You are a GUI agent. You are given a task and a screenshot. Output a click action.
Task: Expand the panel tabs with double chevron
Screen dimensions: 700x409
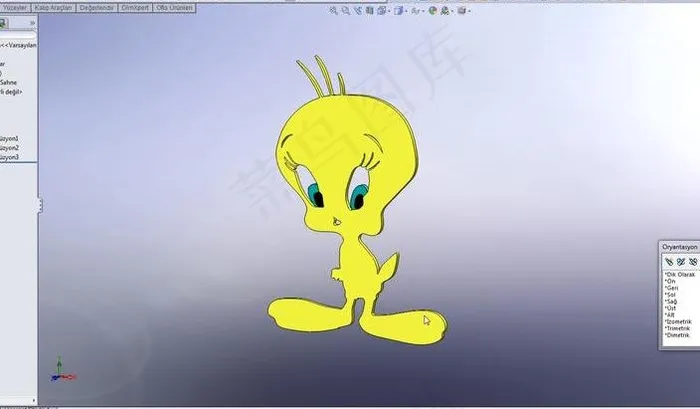point(32,21)
